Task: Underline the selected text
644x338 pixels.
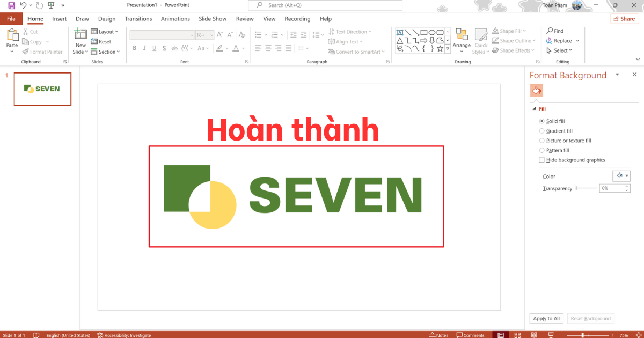Action: (x=155, y=48)
